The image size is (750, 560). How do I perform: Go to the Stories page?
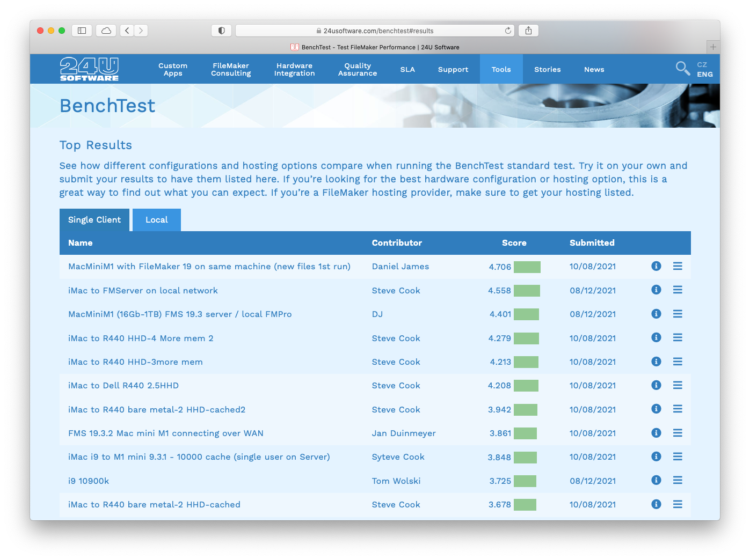548,69
